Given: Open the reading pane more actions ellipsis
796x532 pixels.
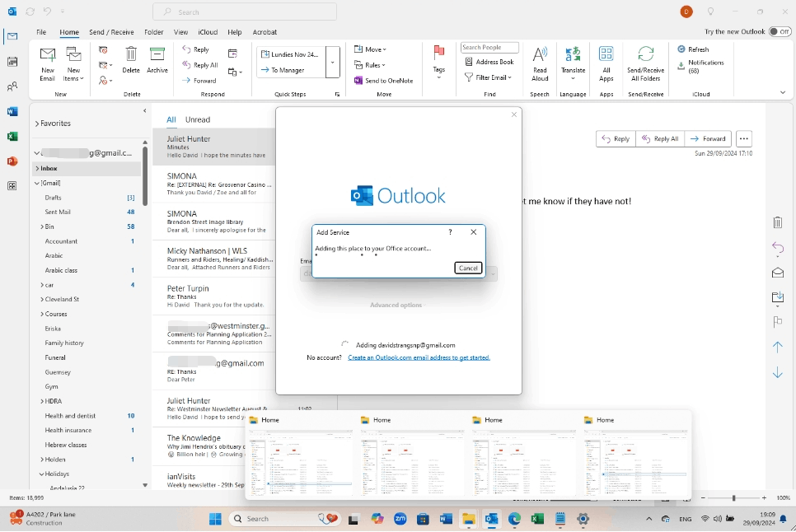Looking at the screenshot, I should (x=744, y=138).
